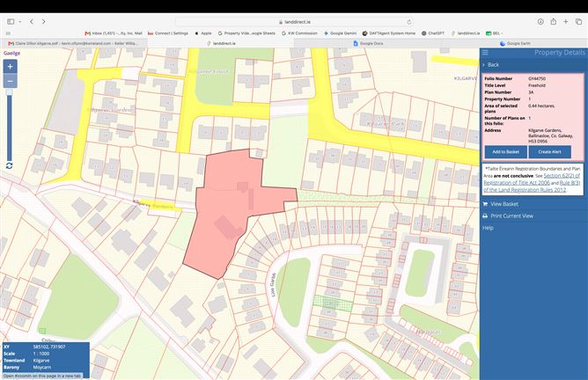Go back with the browser arrow
This screenshot has height=380, width=588.
click(x=32, y=22)
